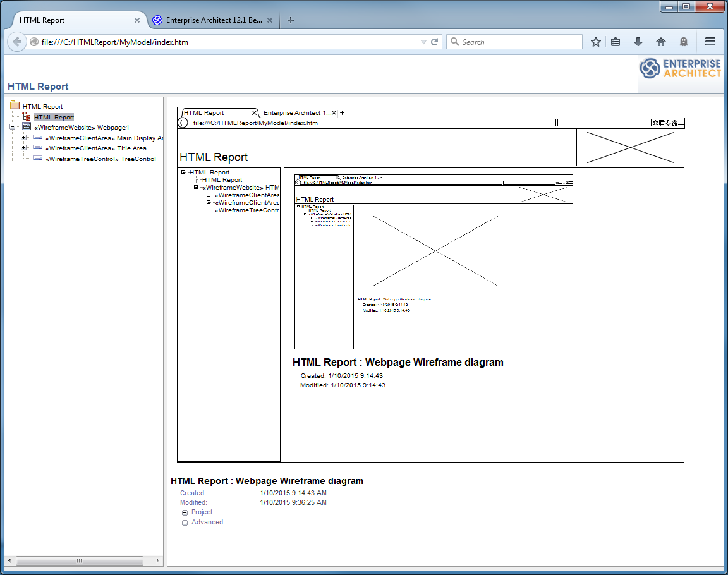Expand the Title Area tree node

(24, 148)
